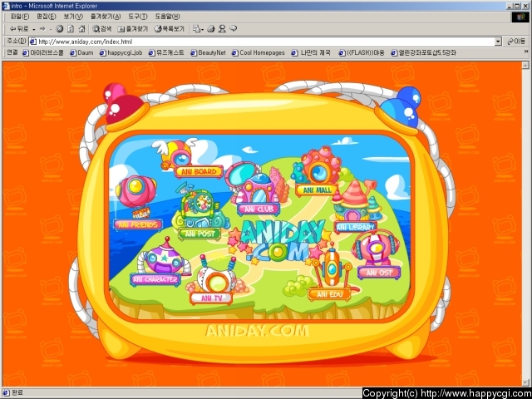532x399 pixels.
Task: Open the 마이러브스쿨 links bar shortcut
Action: (43, 53)
